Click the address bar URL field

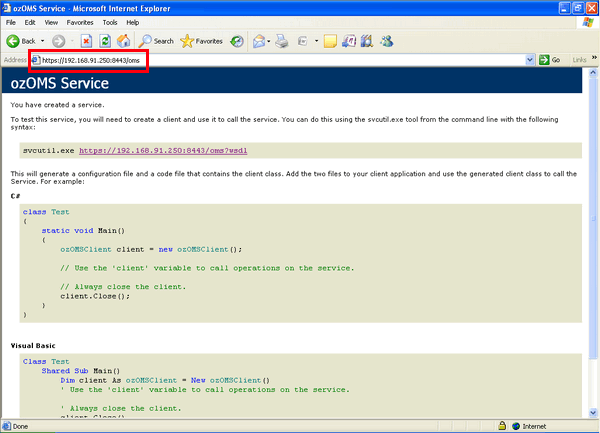pyautogui.click(x=283, y=60)
